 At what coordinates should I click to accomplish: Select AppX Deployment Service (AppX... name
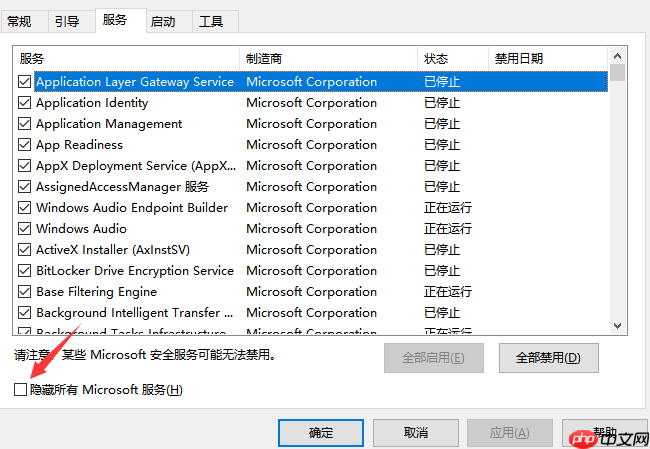(x=136, y=166)
